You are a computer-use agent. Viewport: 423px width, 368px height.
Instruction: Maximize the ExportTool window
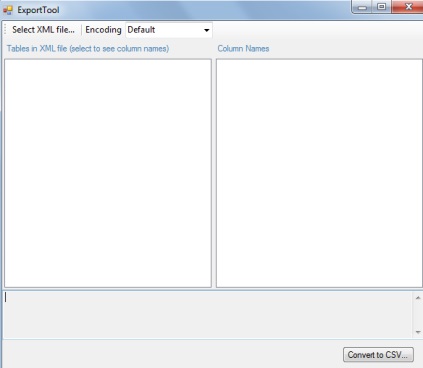tap(382, 7)
